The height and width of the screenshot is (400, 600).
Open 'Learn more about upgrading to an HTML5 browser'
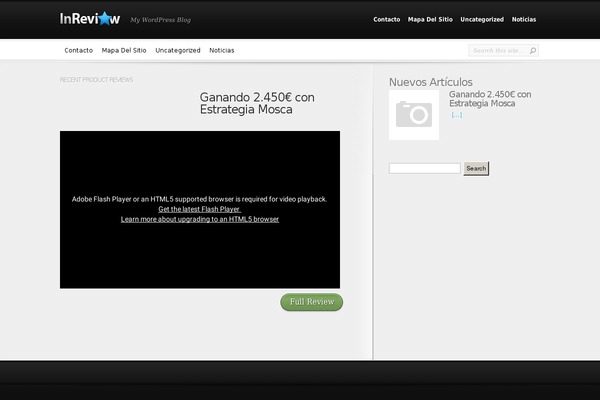tap(200, 219)
